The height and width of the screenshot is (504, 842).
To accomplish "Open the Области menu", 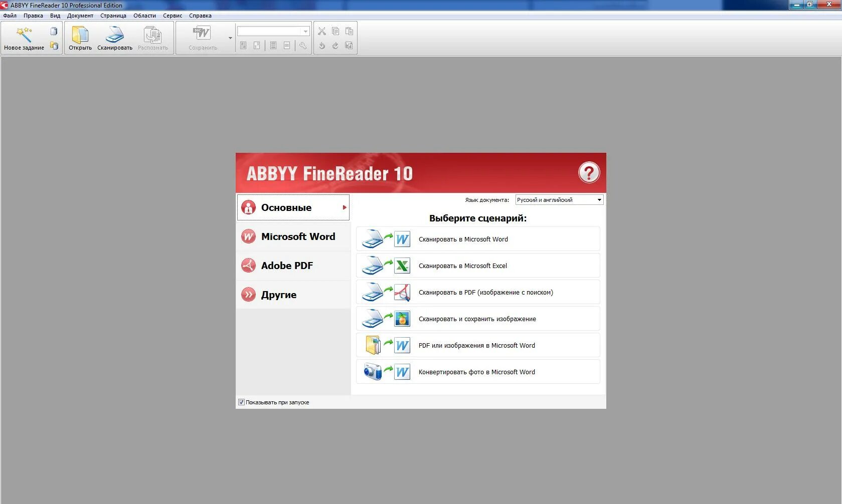I will coord(144,16).
